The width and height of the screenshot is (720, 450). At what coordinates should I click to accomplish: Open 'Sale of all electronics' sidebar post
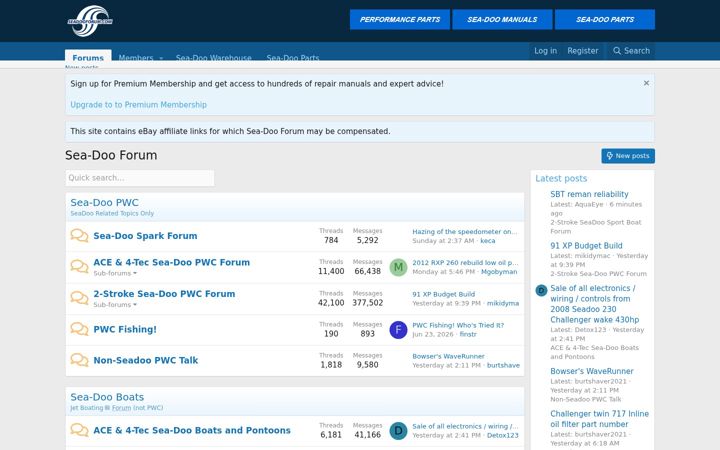(x=595, y=304)
